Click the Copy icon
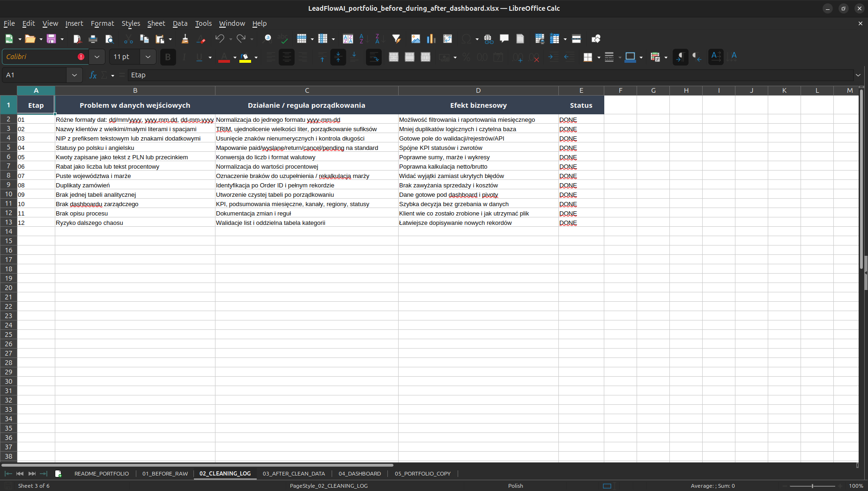This screenshot has height=491, width=868. 144,39
